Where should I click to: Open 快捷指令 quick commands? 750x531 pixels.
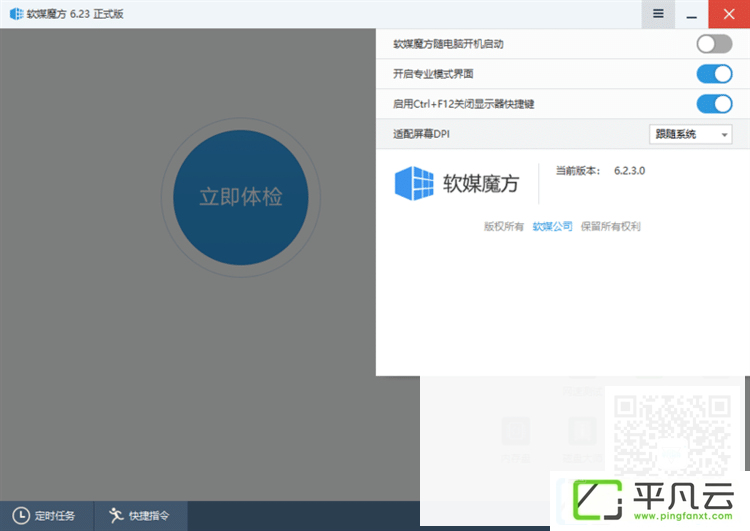pos(141,516)
